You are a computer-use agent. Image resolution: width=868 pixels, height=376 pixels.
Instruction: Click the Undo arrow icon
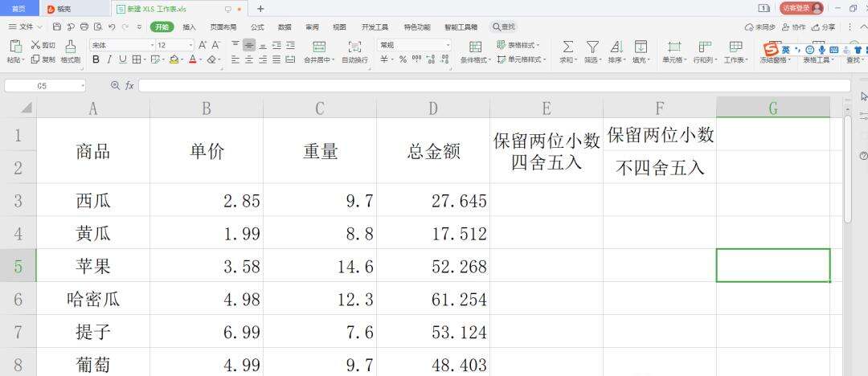(x=112, y=27)
